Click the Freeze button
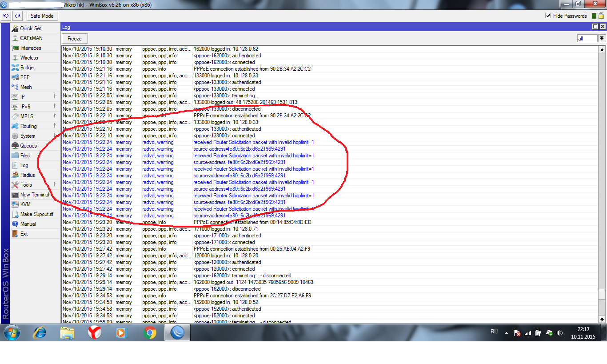607x364 pixels. (75, 39)
